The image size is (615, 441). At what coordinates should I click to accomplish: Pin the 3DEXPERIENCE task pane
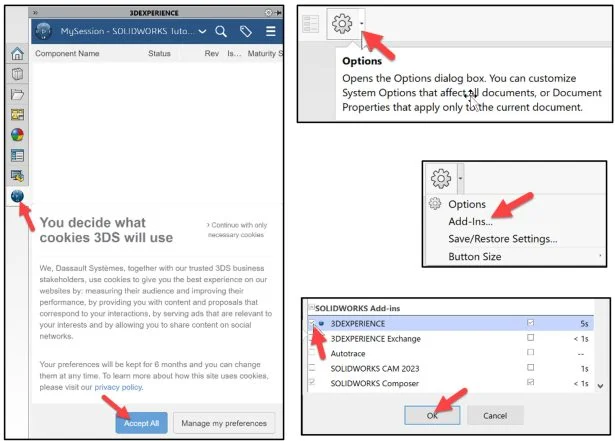(278, 13)
